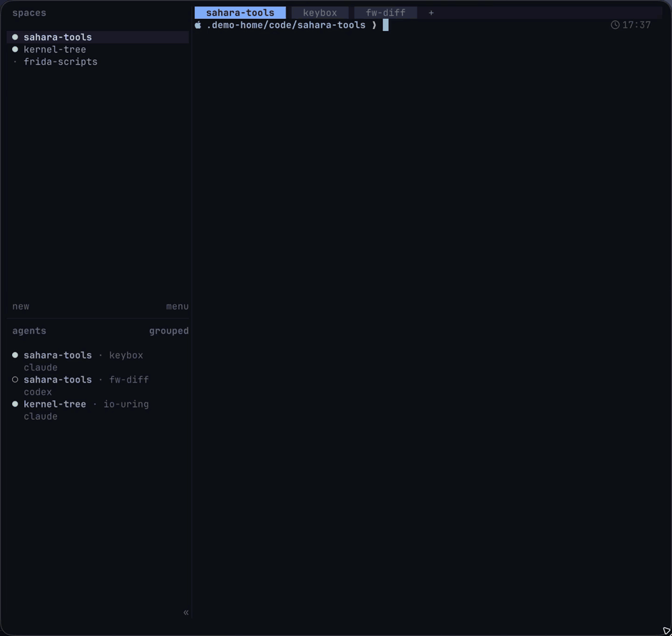Toggle the grouped agents view
672x636 pixels.
[169, 331]
